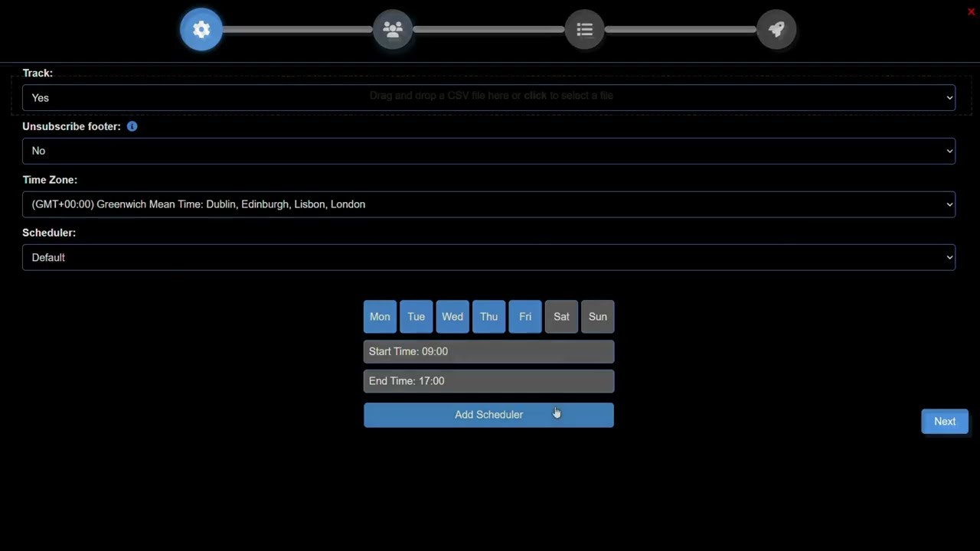Open the settings gear step at top

click(x=201, y=29)
